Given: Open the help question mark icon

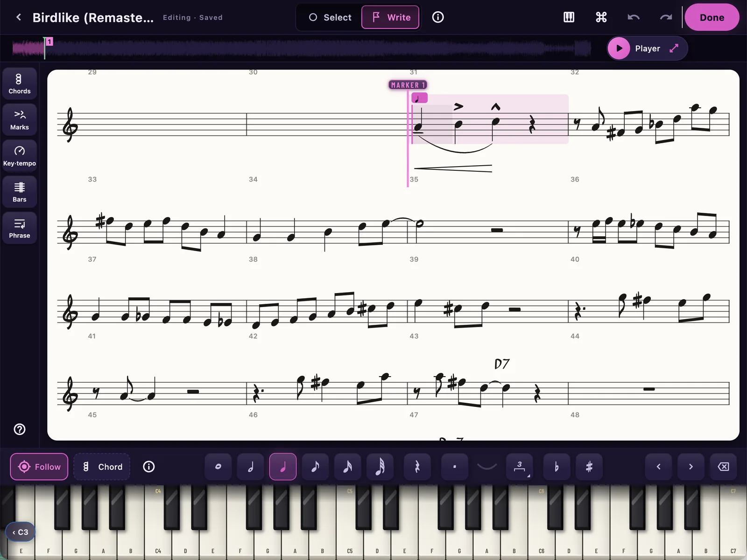Looking at the screenshot, I should pos(20,429).
